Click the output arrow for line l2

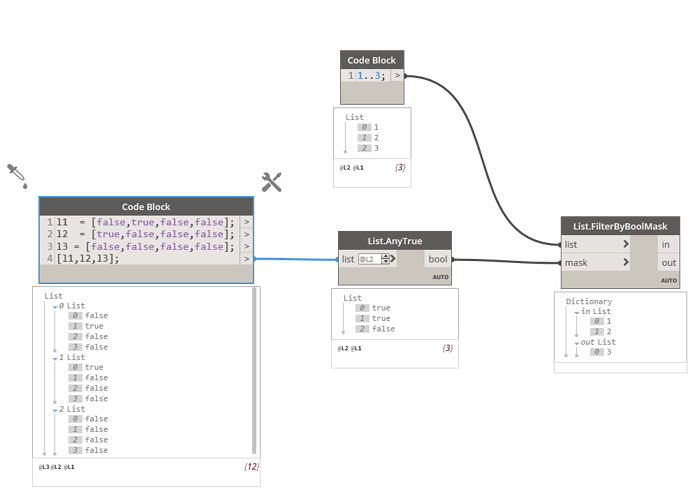tap(246, 234)
